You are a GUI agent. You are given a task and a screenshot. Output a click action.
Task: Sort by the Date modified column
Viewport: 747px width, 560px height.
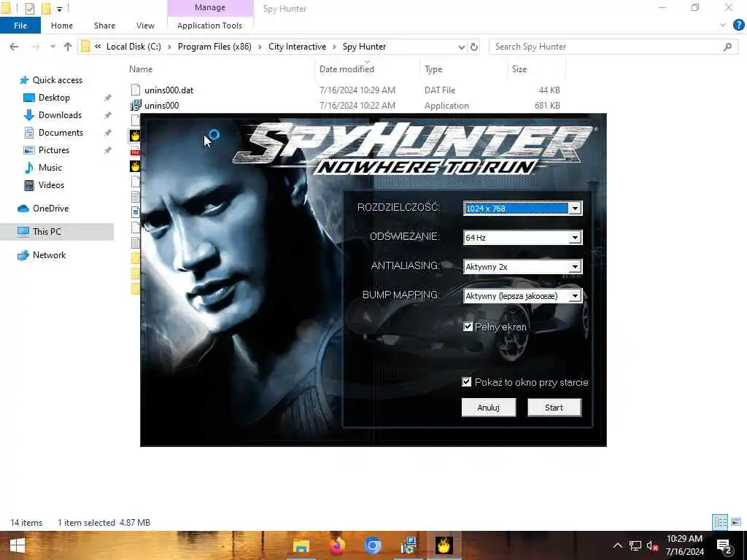coord(347,69)
